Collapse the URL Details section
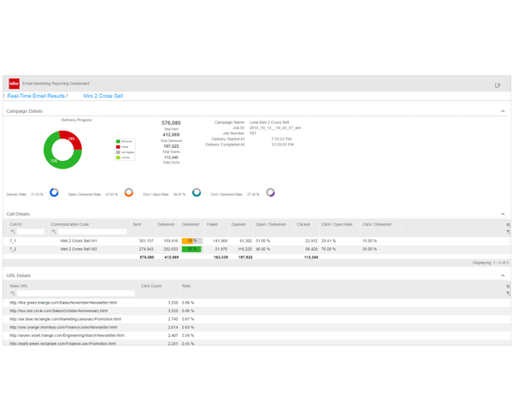The height and width of the screenshot is (420, 513). 503,275
